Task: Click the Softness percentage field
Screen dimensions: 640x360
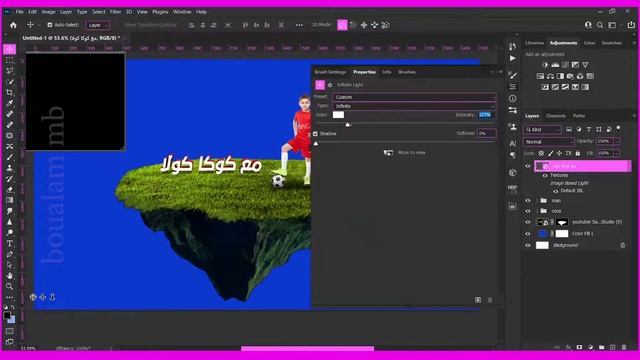Action: tap(487, 133)
